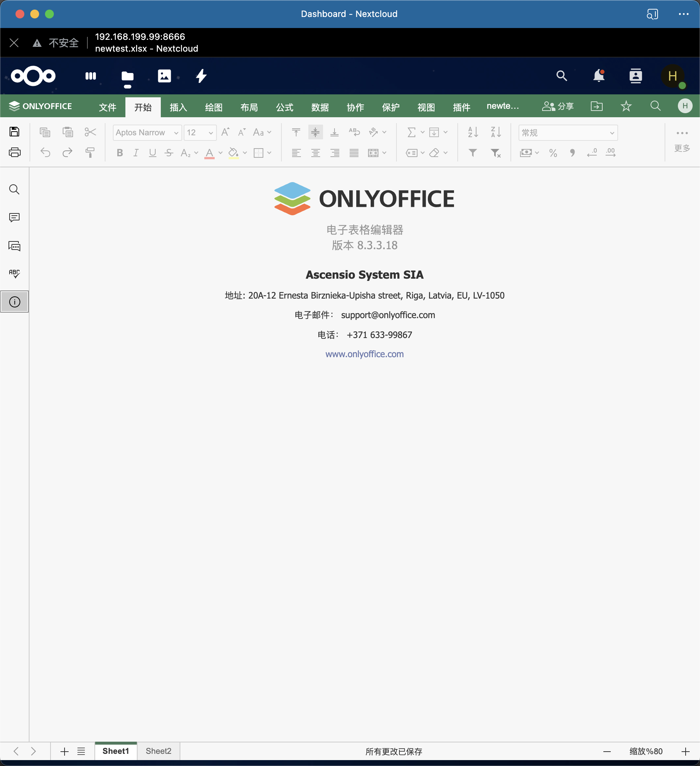Screen dimensions: 700x766
Task: Sort ascending A to Z
Action: (x=473, y=132)
